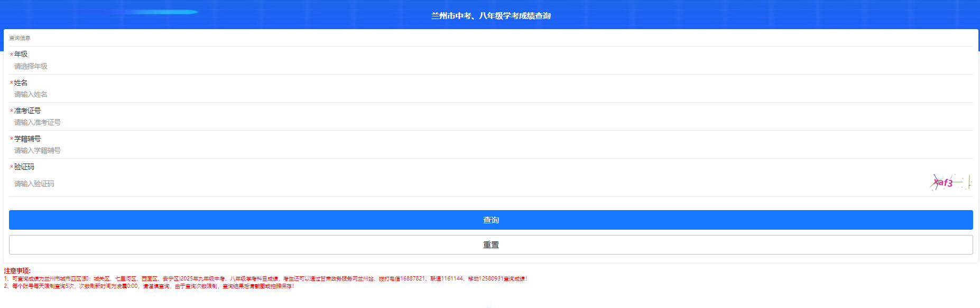Viewport: 980px width, 308px height.
Task: Focus the 请输入姓名 name field
Action: pyautogui.click(x=491, y=94)
